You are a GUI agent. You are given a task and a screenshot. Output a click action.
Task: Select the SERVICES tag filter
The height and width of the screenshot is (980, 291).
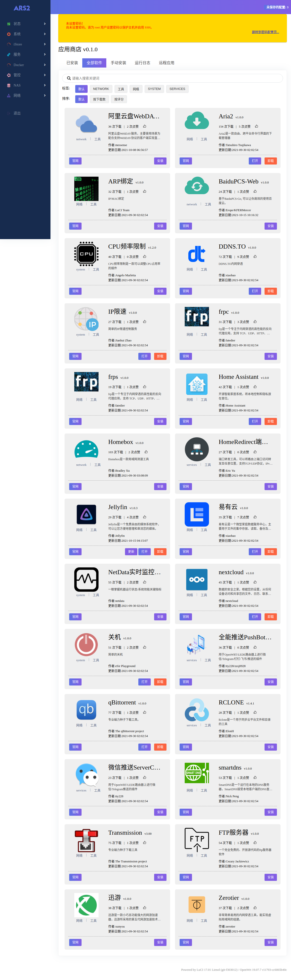pos(177,89)
